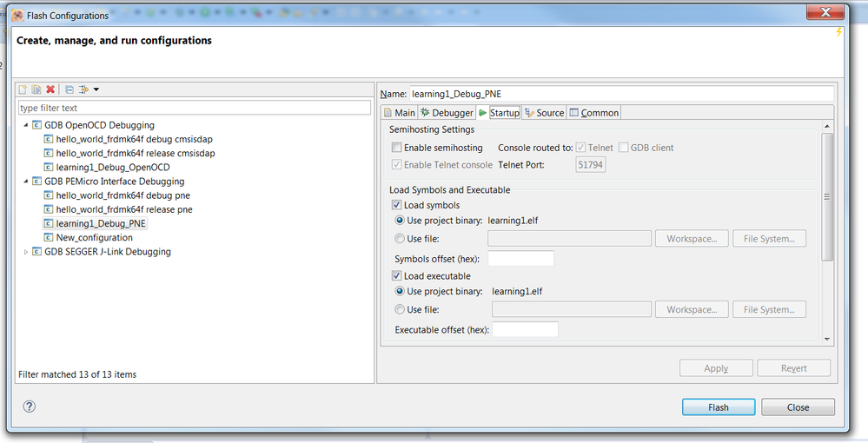The image size is (868, 443).
Task: Click icon beside hello_world_frdmk64f release cmsisdap
Action: 49,154
